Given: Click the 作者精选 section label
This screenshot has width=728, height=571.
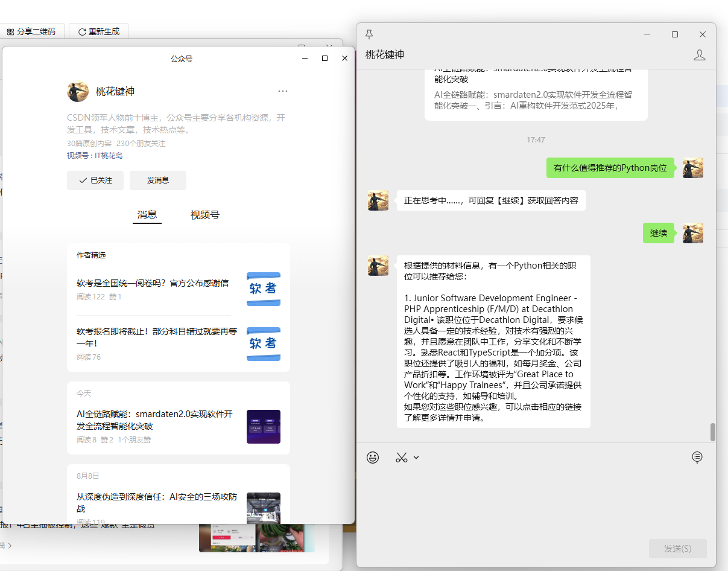Looking at the screenshot, I should pyautogui.click(x=91, y=255).
